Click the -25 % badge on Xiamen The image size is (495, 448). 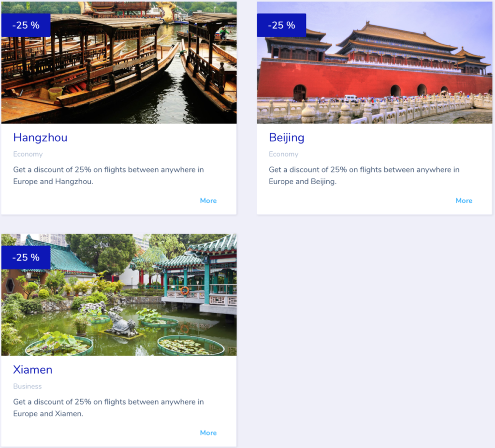26,257
